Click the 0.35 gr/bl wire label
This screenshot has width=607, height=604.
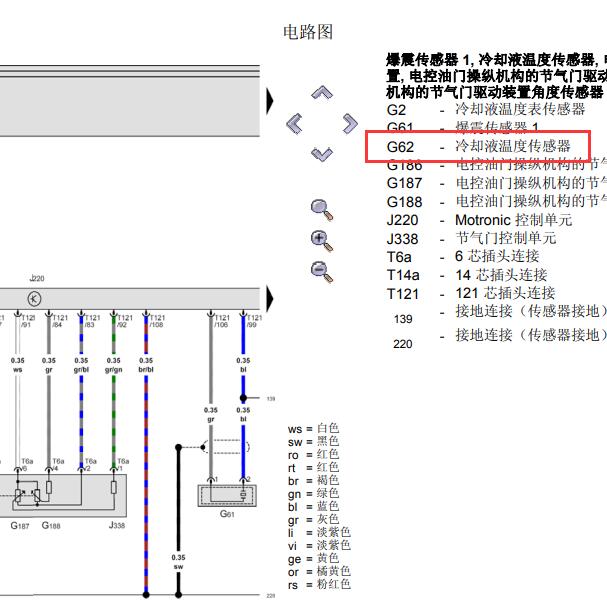81,365
